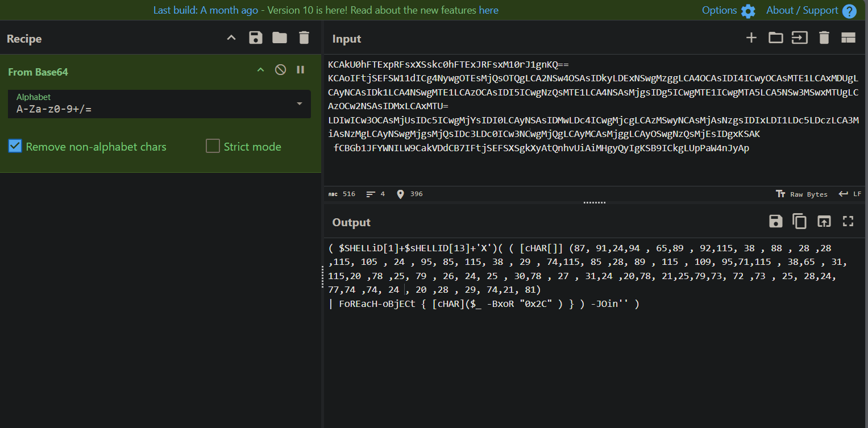868x428 pixels.
Task: Open the Alphabet dropdown
Action: click(299, 104)
